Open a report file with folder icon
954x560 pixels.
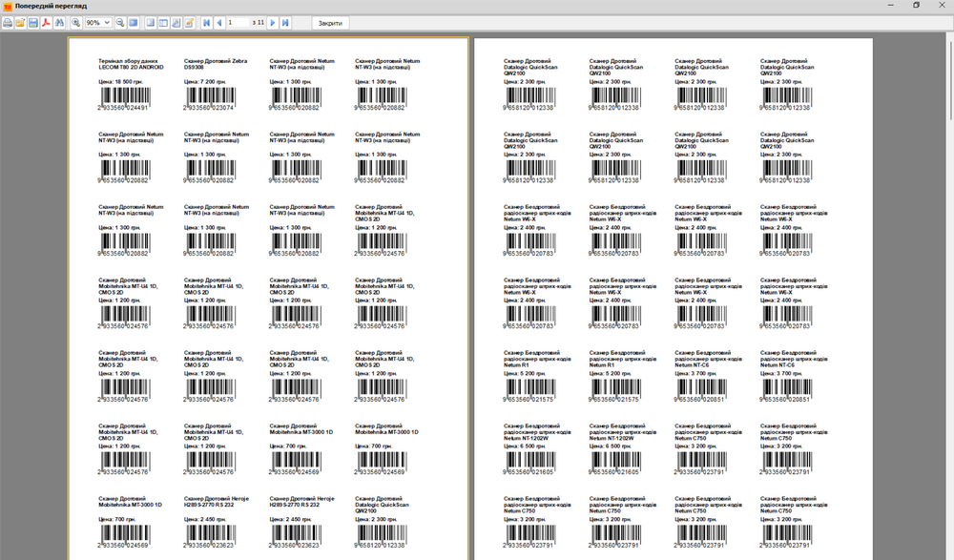pos(20,22)
